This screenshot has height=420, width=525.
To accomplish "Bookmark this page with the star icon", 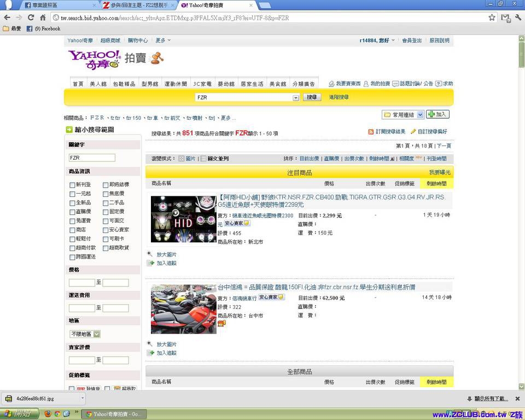I will click(492, 17).
